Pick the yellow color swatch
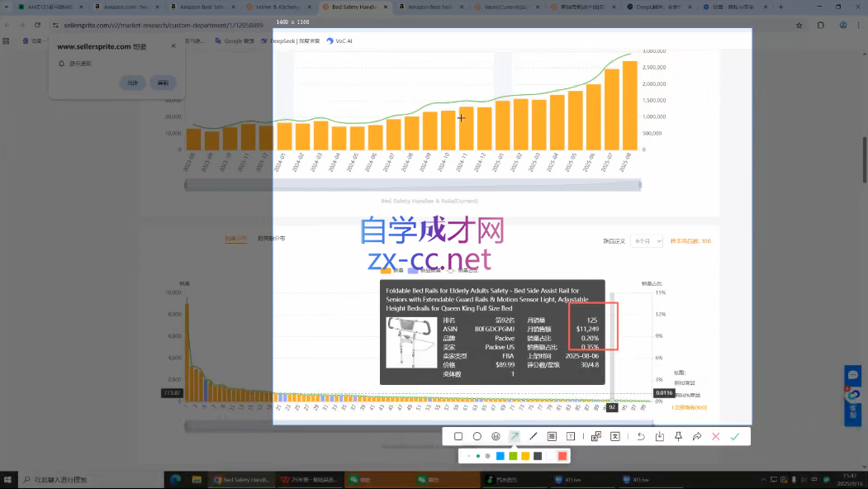 point(525,456)
